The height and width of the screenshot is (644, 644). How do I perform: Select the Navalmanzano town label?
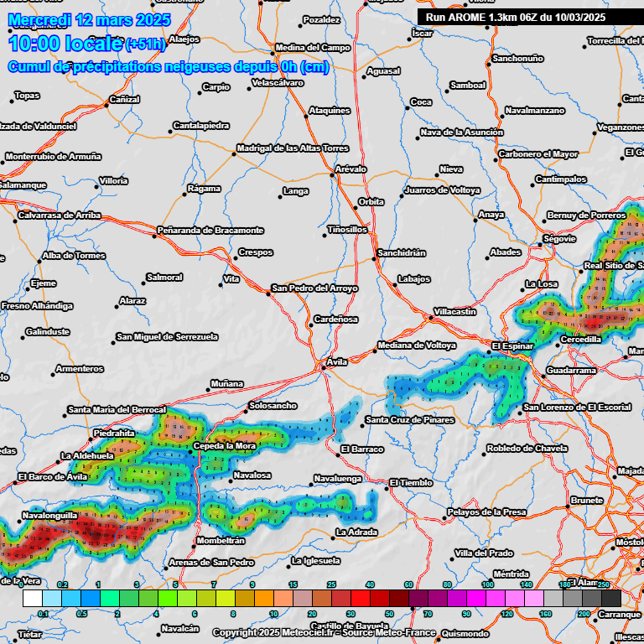535,111
